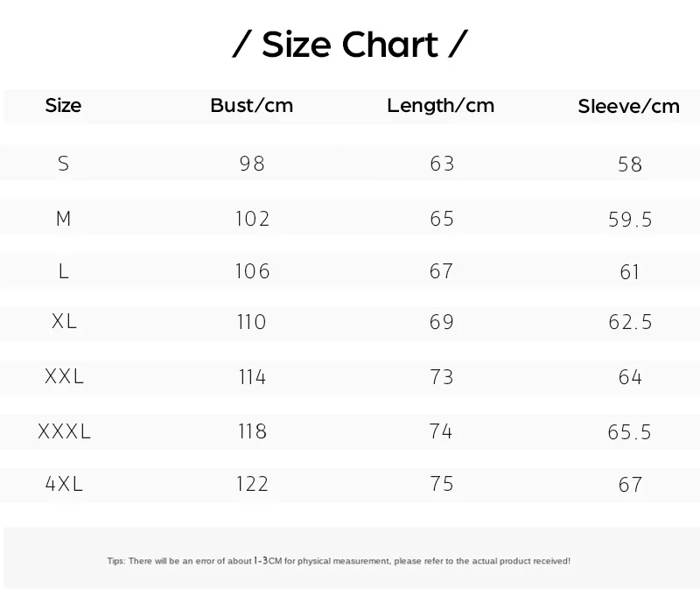Image resolution: width=700 pixels, height=609 pixels.
Task: Select the Size column header
Action: coord(63,106)
